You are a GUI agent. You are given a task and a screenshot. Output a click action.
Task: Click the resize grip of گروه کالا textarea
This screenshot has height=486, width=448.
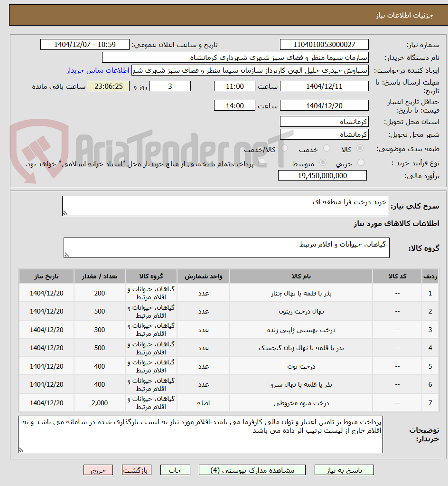coord(66,255)
